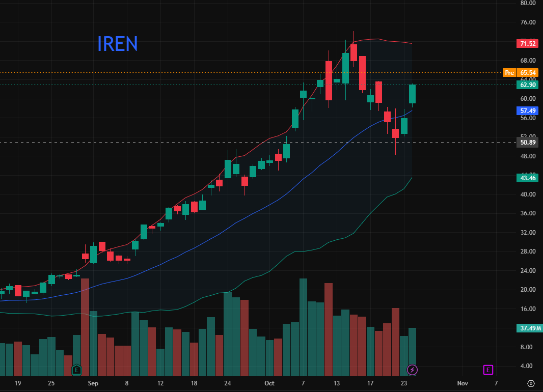The width and height of the screenshot is (543, 392).
Task: Click the 50.89 dashed line label
Action: [527, 142]
